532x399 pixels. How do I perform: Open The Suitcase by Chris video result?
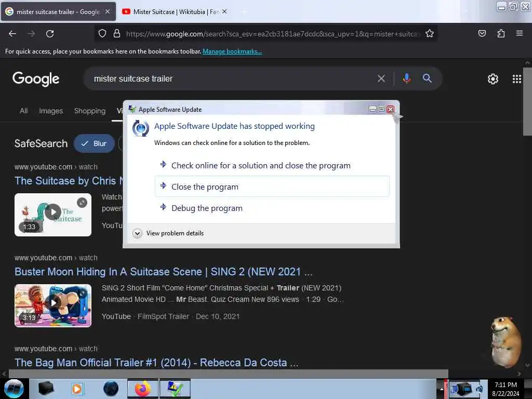point(69,181)
